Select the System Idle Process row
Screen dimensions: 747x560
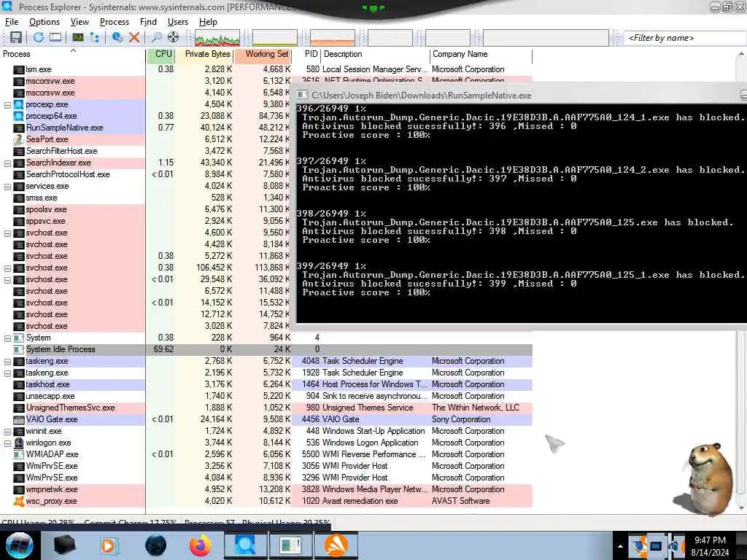(266, 349)
